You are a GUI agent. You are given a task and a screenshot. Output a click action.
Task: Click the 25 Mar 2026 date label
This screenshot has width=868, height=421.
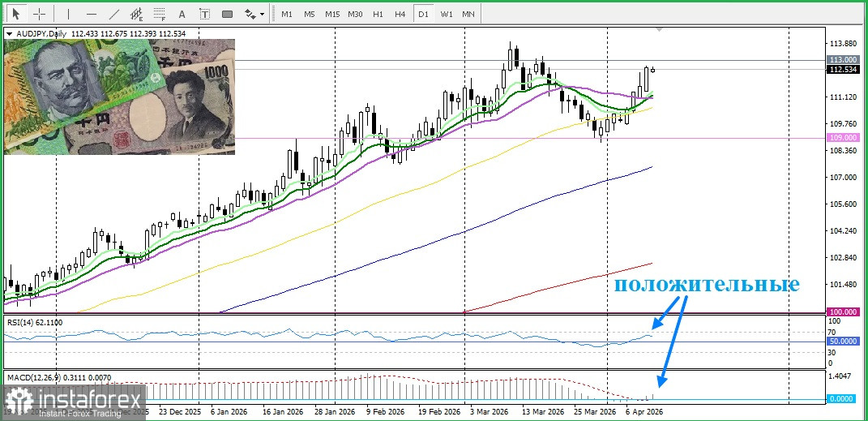[x=595, y=412]
